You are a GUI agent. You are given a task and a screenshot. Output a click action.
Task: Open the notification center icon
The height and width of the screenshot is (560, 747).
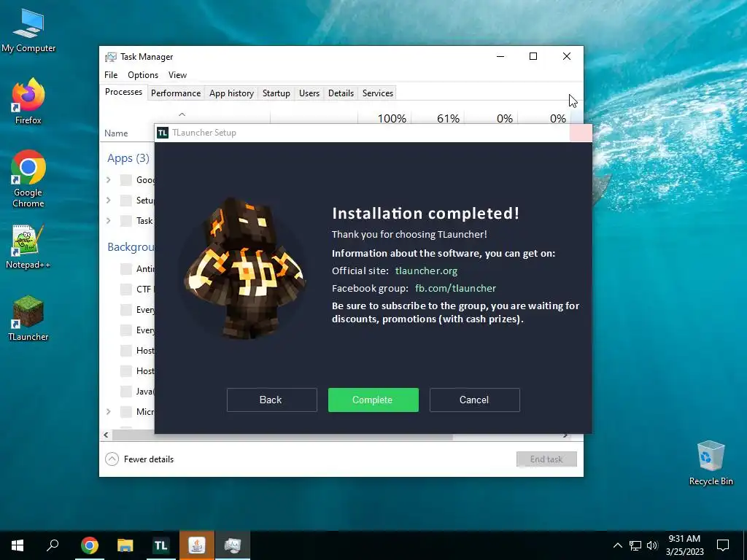click(x=723, y=545)
